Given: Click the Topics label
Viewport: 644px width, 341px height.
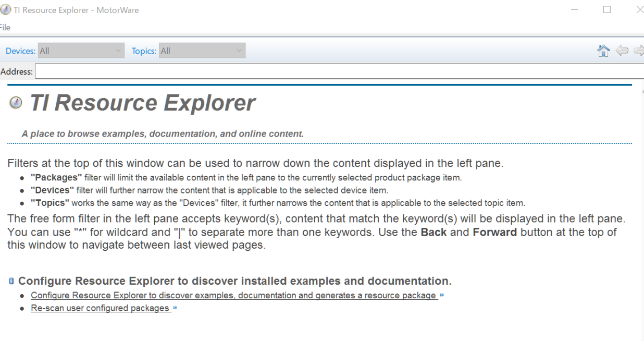Looking at the screenshot, I should coord(144,51).
